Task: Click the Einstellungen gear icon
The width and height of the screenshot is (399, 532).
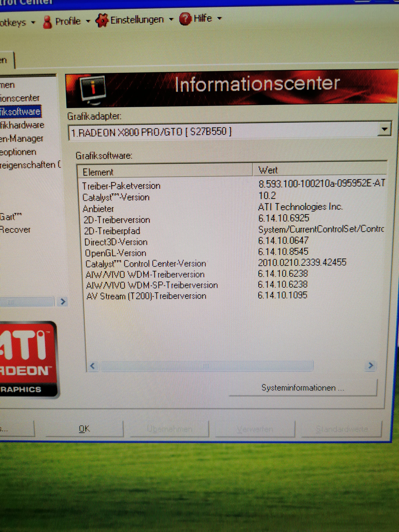Action: click(102, 20)
